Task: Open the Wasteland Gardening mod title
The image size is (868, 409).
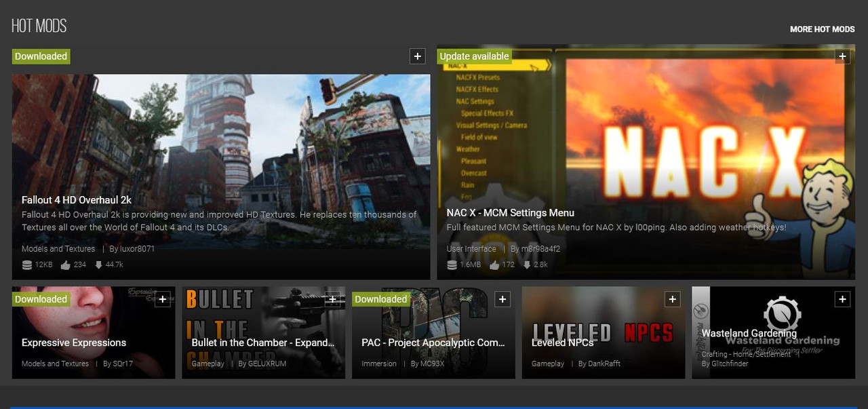Action: [x=749, y=333]
